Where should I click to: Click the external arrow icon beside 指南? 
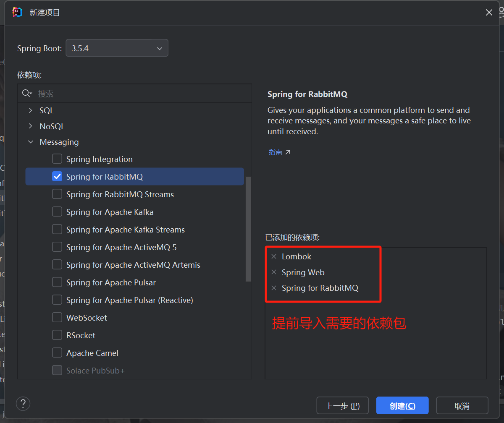click(x=288, y=152)
